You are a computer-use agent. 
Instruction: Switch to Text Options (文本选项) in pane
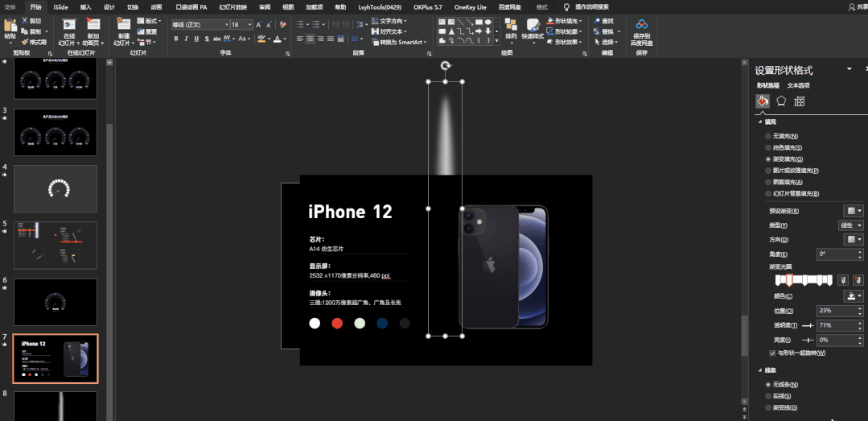[798, 85]
